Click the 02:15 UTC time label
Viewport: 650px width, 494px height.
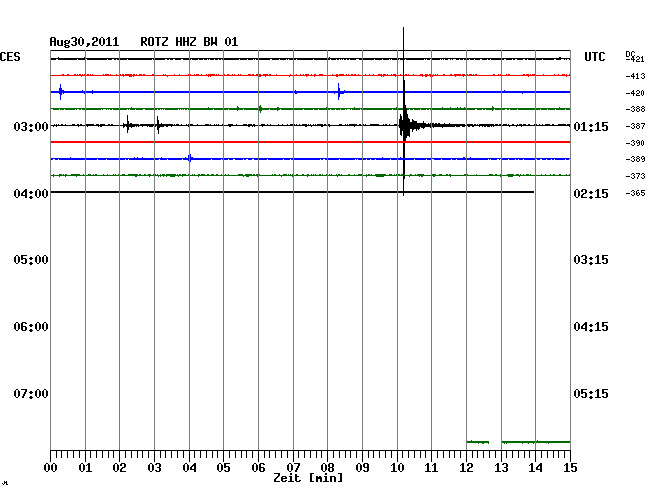click(x=591, y=194)
